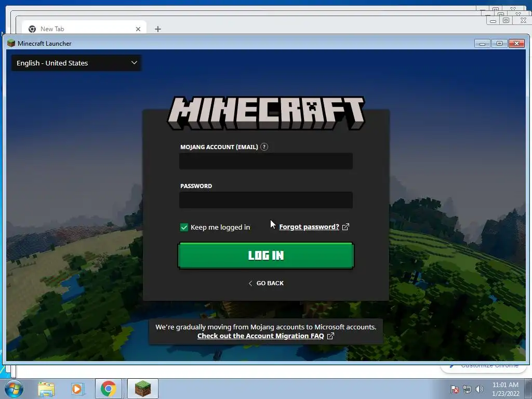The width and height of the screenshot is (532, 399).
Task: Click the Mojang account email input field
Action: coord(265,161)
